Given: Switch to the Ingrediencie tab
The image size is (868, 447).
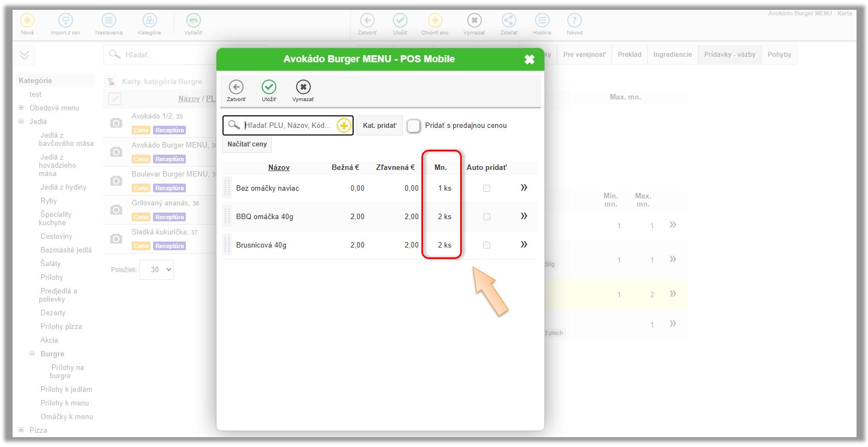Looking at the screenshot, I should [x=672, y=55].
